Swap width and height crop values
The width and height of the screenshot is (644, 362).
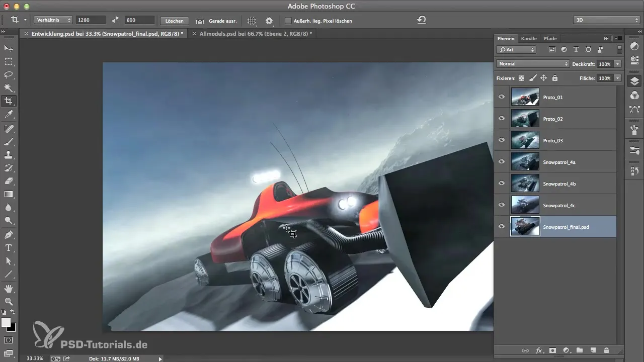coord(115,20)
